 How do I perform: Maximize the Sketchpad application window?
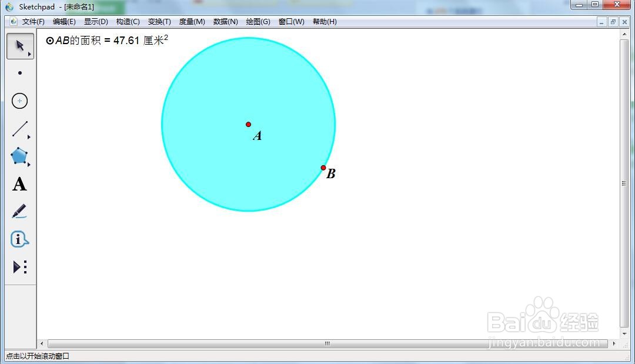click(x=595, y=5)
